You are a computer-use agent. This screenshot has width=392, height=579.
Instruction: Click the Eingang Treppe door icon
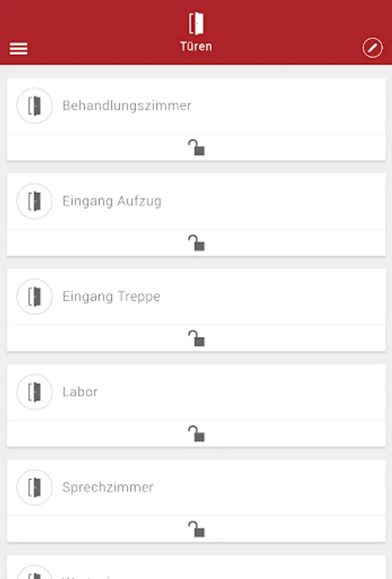pyautogui.click(x=35, y=297)
